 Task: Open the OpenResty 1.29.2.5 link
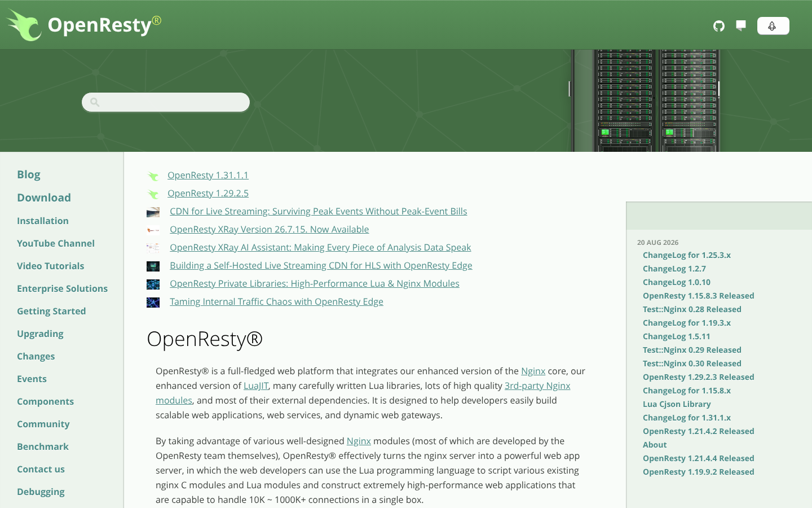(208, 193)
